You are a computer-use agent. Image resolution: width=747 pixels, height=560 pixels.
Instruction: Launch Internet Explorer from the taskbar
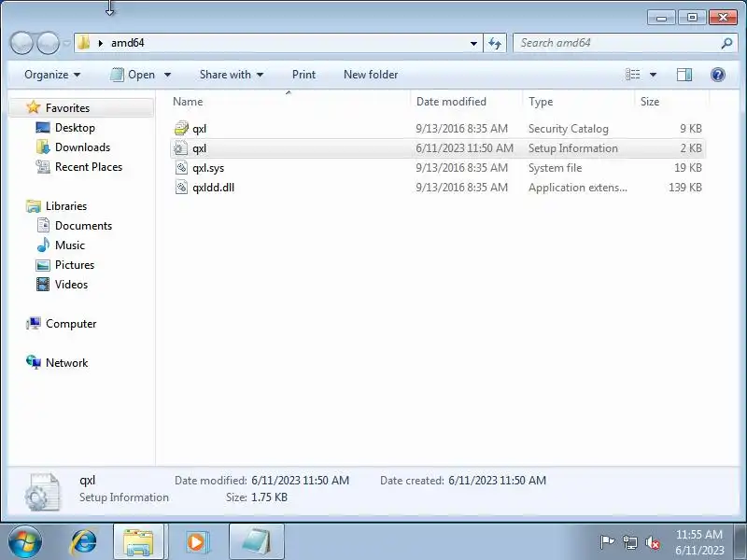pyautogui.click(x=83, y=542)
